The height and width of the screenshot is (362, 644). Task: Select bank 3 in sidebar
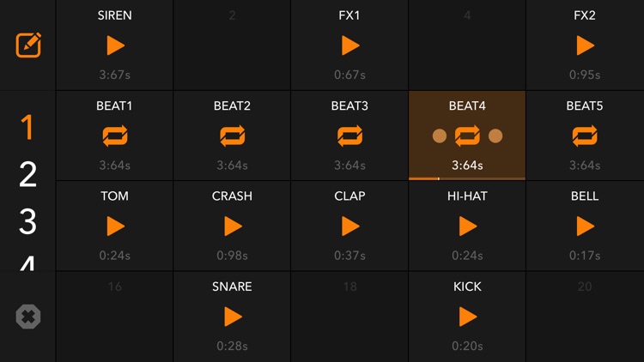coord(28,221)
